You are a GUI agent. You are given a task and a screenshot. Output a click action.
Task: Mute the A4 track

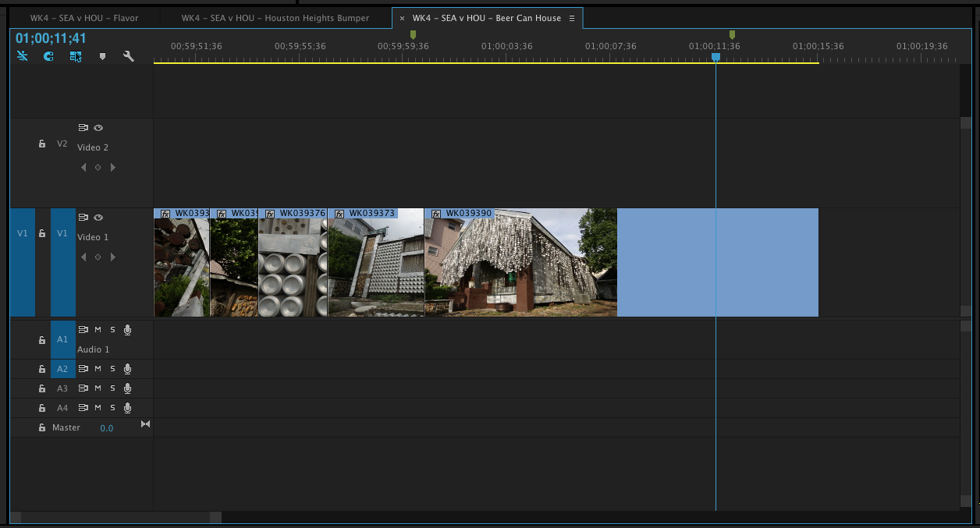point(98,408)
